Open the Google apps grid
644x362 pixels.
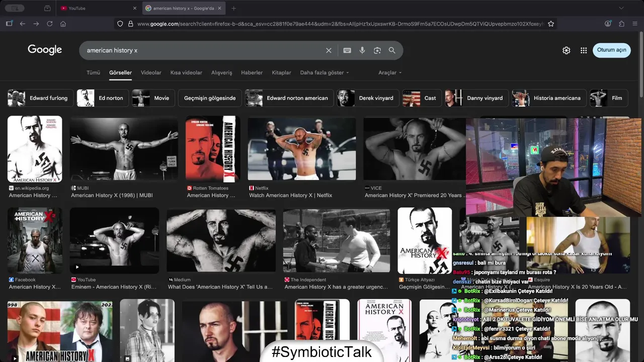coord(584,50)
